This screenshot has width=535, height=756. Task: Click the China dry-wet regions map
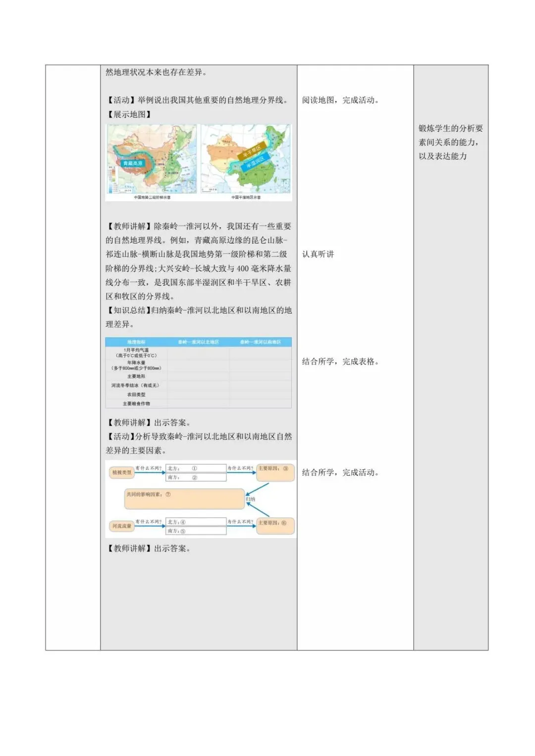tap(246, 159)
